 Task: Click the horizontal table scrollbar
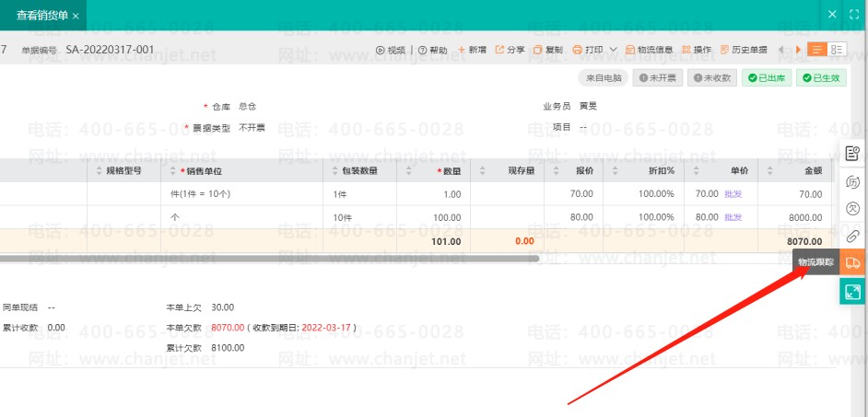(x=270, y=258)
